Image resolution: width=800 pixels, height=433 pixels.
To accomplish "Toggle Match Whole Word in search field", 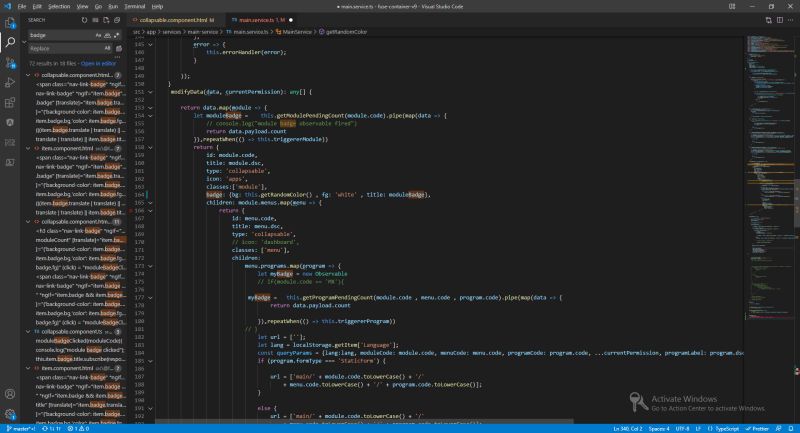I will 108,35.
